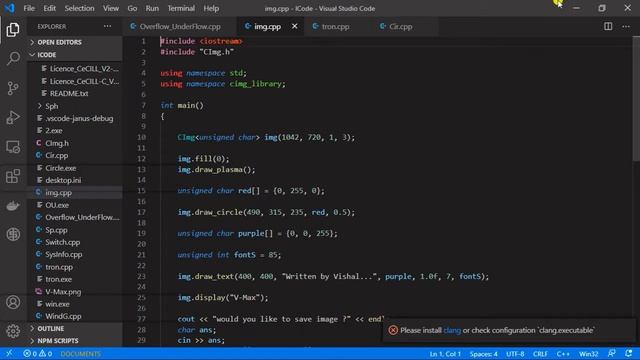Click CRLF line ending in status bar
The height and width of the screenshot is (360, 640).
point(540,354)
